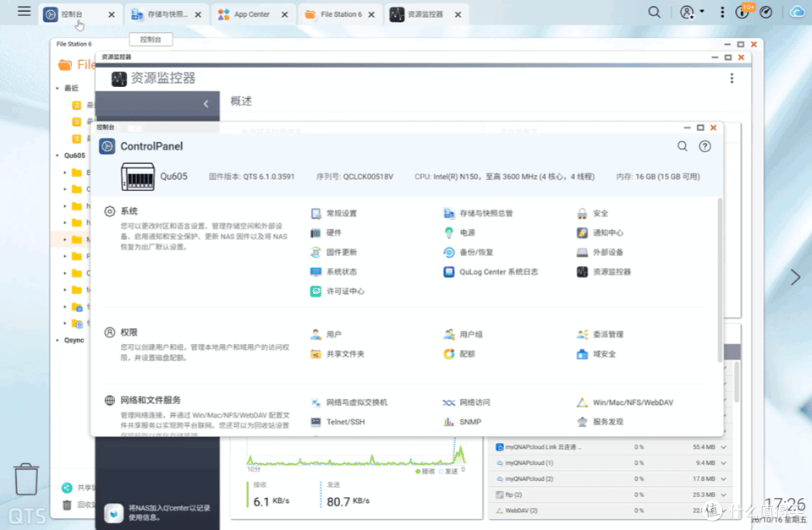Viewport: 812px width, 530px height.
Task: Click the ControlPanel vertical scrollbar
Action: 719,280
